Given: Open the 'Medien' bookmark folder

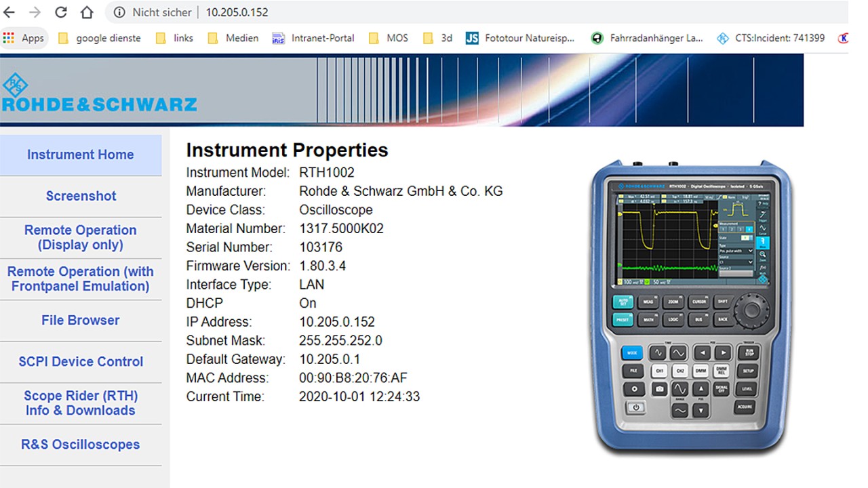Looking at the screenshot, I should [233, 38].
